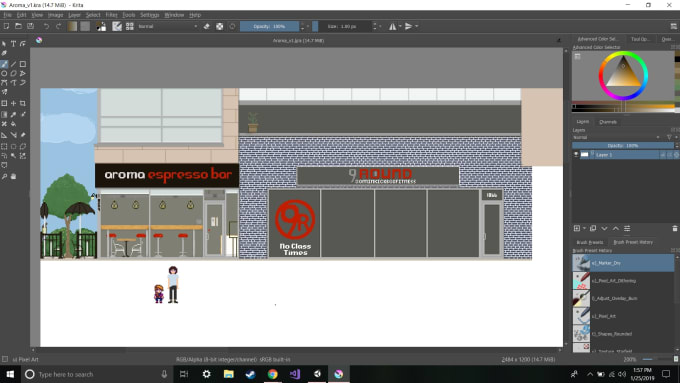Redo the last action
This screenshot has width=680, height=383.
(59, 26)
